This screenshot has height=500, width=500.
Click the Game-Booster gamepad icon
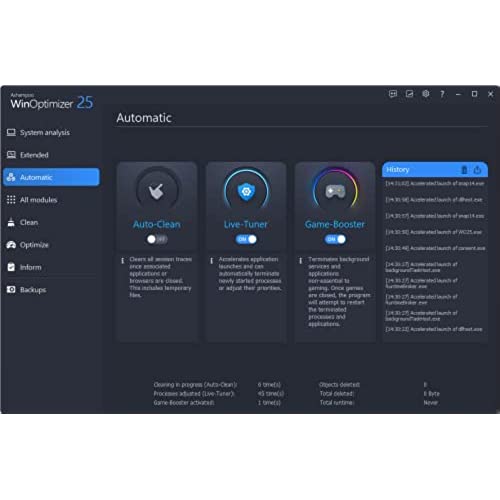pos(335,191)
